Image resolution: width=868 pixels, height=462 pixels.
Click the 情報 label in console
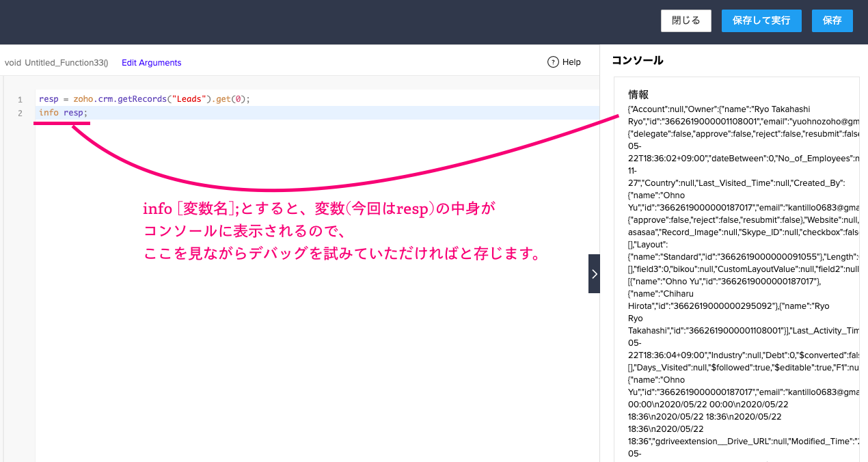638,94
